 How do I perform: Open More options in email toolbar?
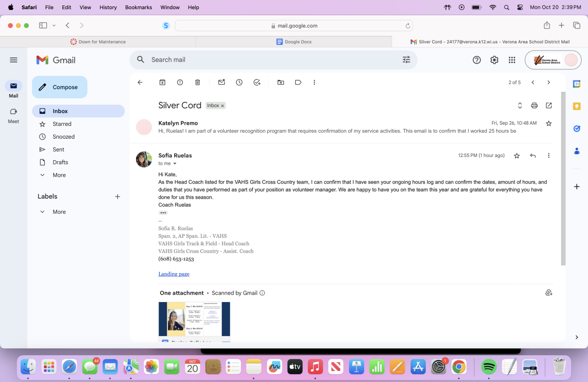pos(314,82)
